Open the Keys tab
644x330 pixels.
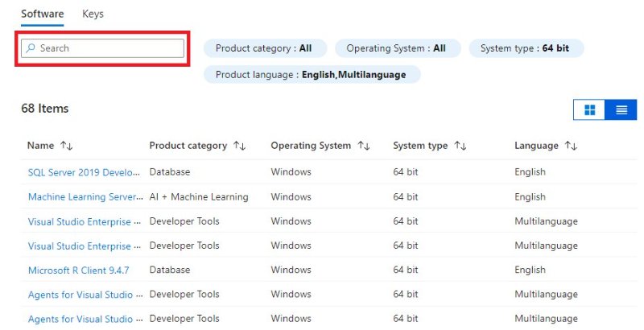coord(93,14)
